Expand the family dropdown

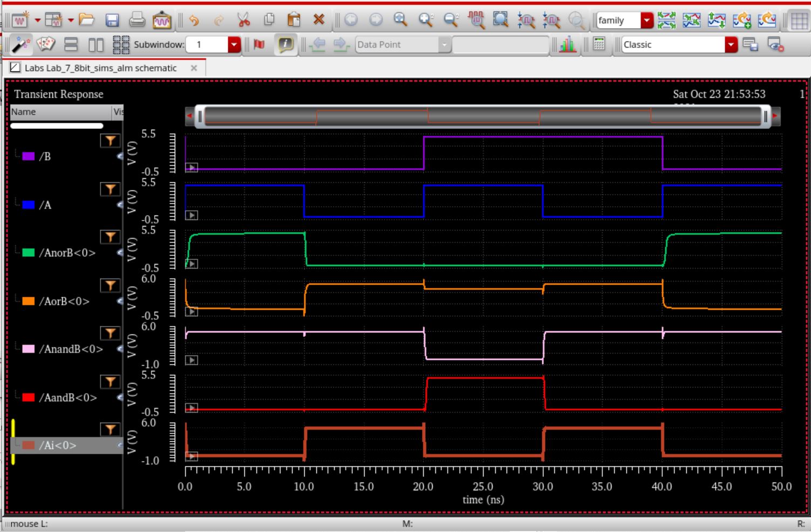[x=646, y=21]
